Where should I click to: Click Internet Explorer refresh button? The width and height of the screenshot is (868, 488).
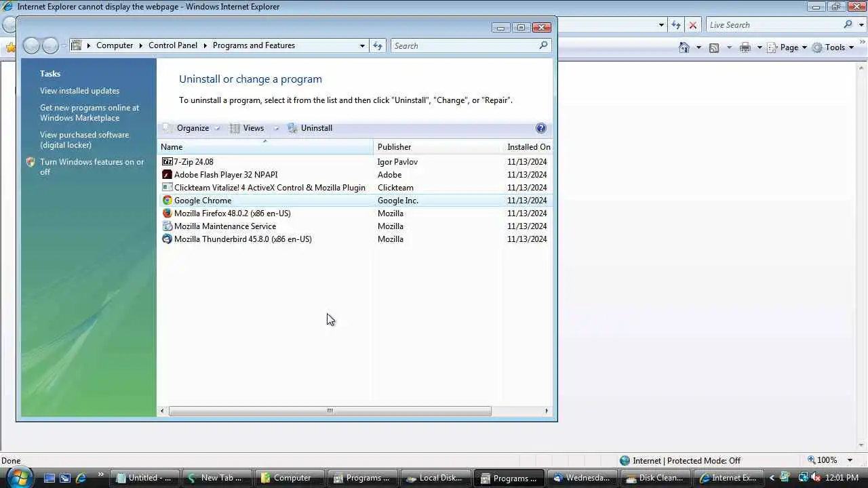[x=675, y=25]
